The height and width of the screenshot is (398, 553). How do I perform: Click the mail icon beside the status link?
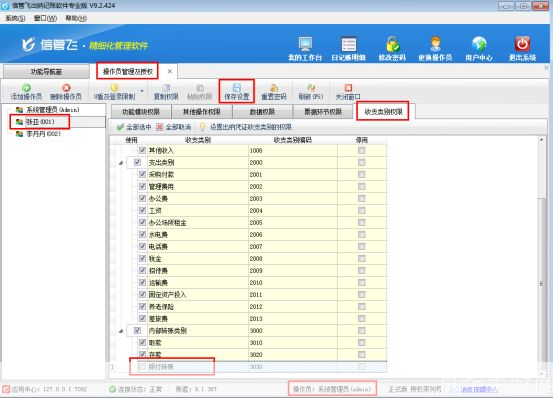[454, 389]
